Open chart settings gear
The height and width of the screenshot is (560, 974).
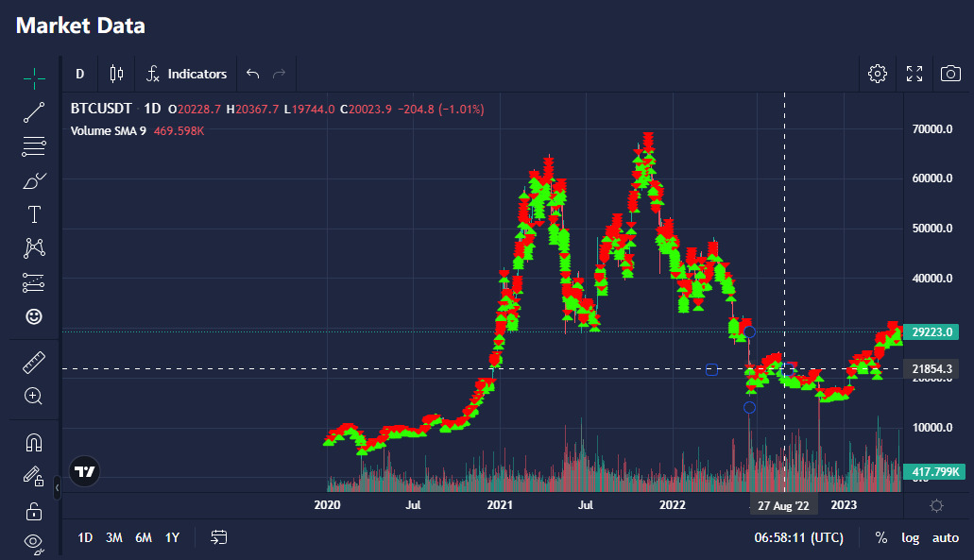coord(878,74)
